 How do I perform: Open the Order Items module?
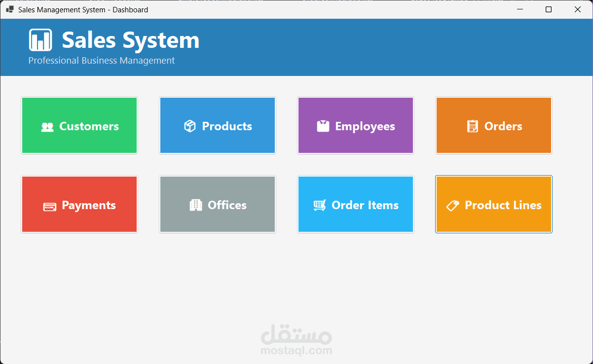coord(355,204)
